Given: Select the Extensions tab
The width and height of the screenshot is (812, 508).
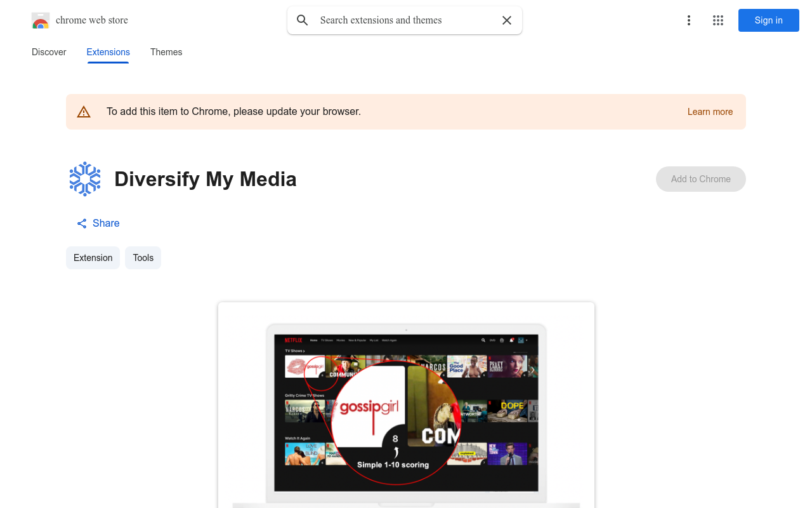Looking at the screenshot, I should tap(108, 52).
